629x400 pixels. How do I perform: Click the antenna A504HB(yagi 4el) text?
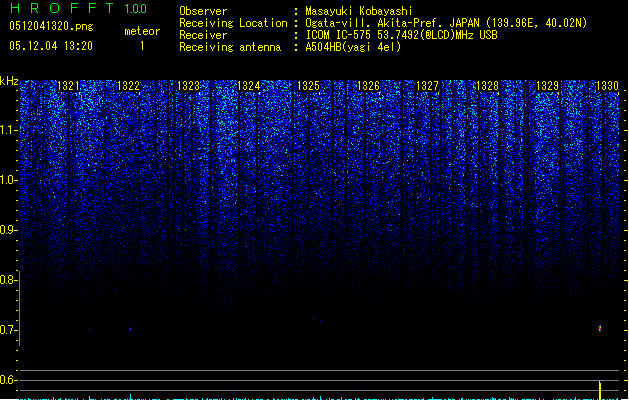point(353,47)
